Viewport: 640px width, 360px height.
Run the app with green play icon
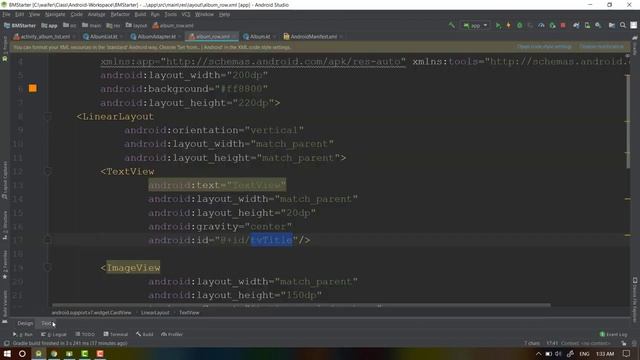pyautogui.click(x=498, y=25)
